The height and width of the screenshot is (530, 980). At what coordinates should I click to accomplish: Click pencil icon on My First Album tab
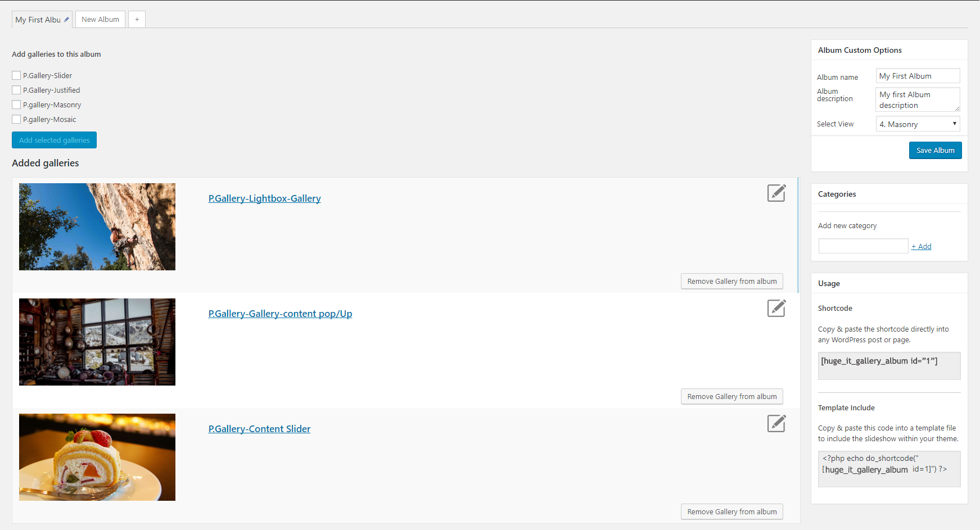pos(66,20)
